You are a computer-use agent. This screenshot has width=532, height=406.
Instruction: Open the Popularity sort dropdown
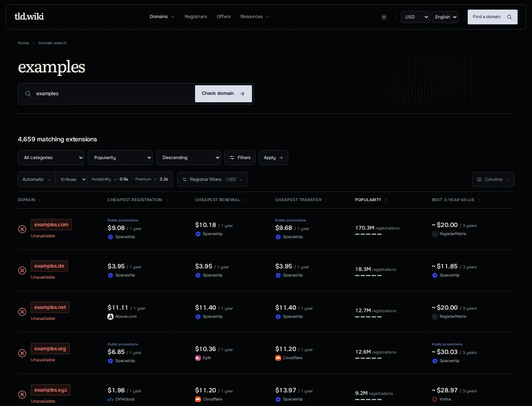120,158
